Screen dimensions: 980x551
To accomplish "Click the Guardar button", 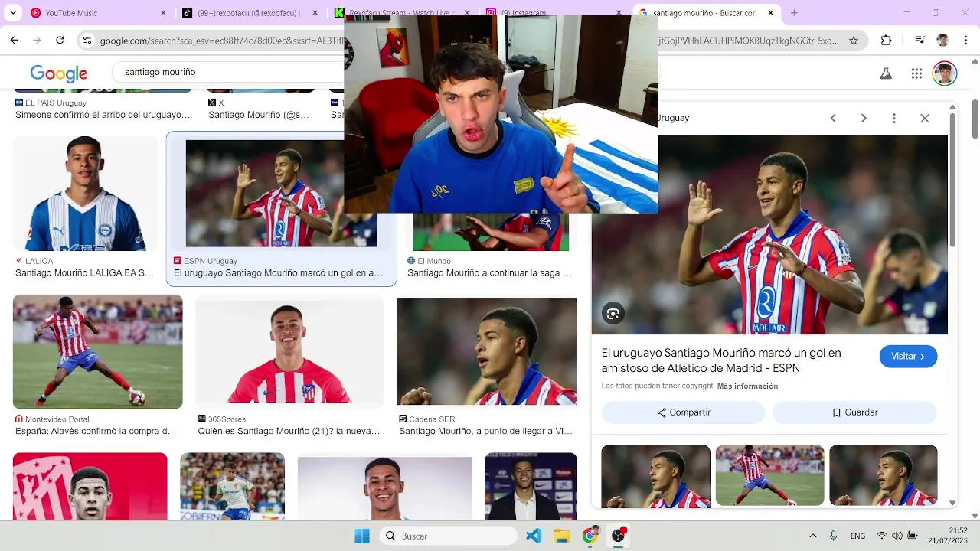I will pyautogui.click(x=854, y=412).
